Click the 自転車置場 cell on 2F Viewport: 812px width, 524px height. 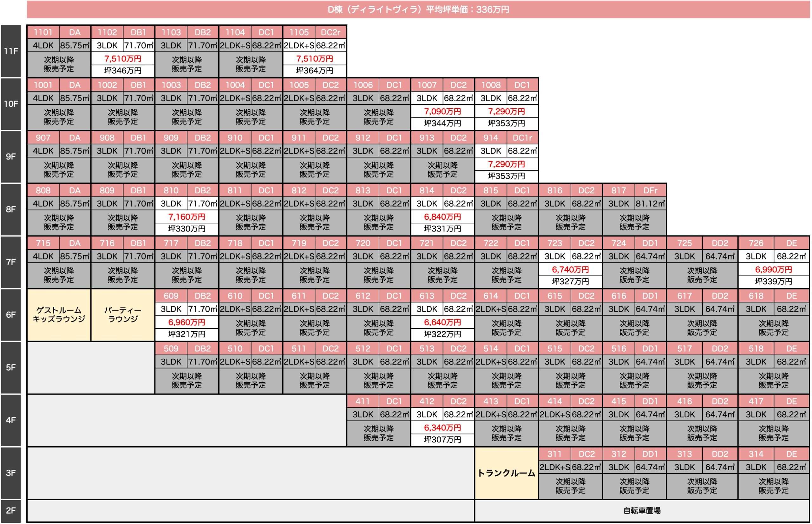(x=642, y=511)
